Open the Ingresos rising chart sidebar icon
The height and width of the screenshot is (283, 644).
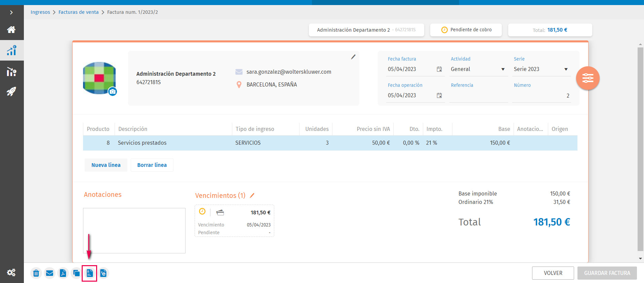tap(11, 50)
